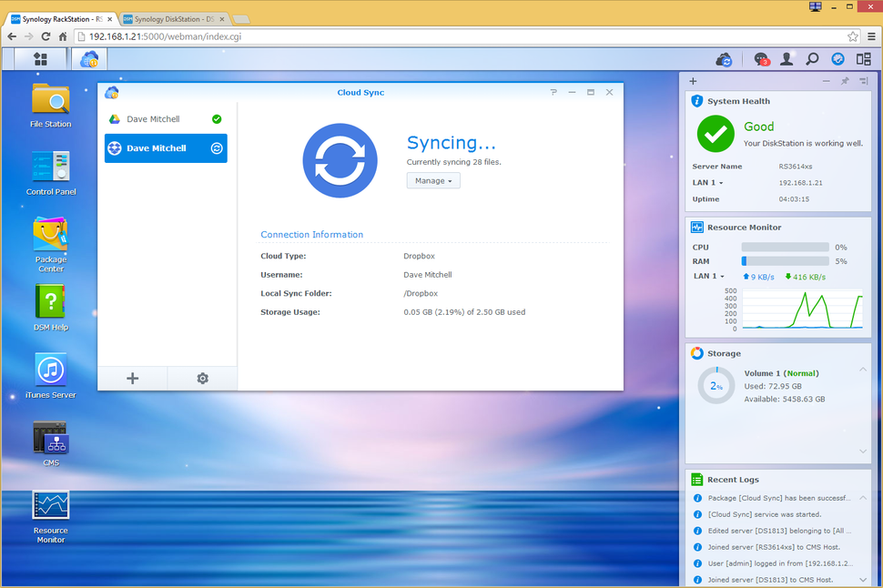Collapse the Recent Logs widget
The width and height of the screenshot is (883, 588).
click(x=861, y=497)
